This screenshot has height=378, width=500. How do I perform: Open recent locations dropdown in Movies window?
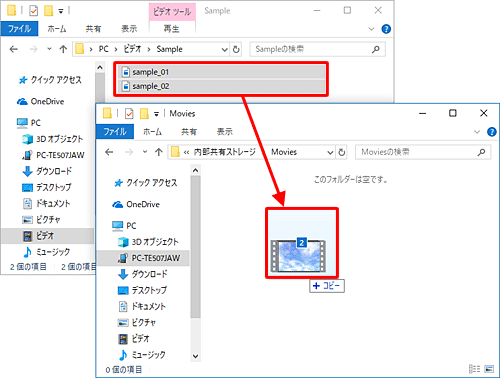[145, 152]
